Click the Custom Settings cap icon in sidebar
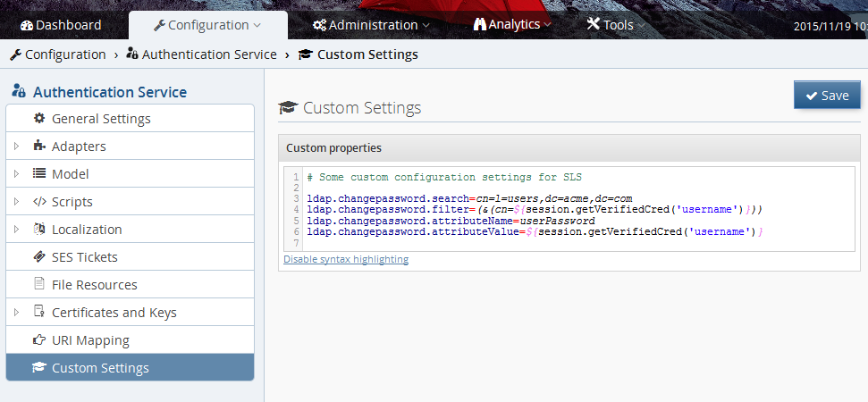The image size is (868, 402). (38, 367)
